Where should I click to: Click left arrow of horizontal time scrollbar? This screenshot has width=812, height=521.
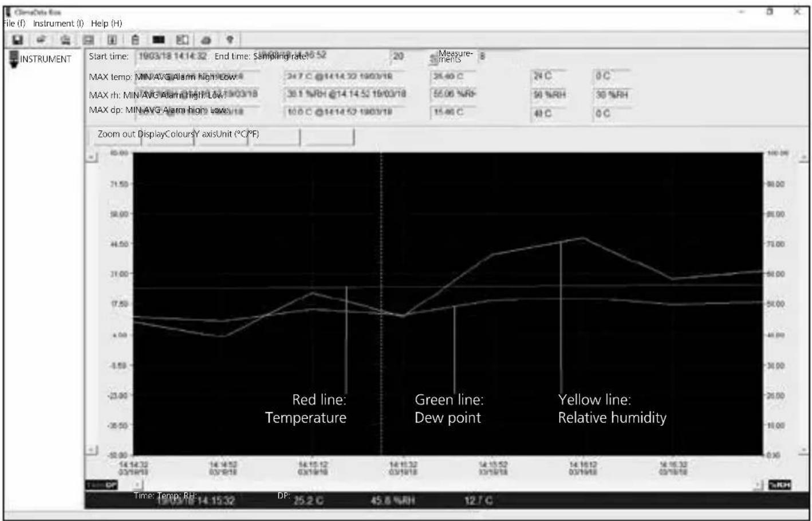tap(137, 485)
